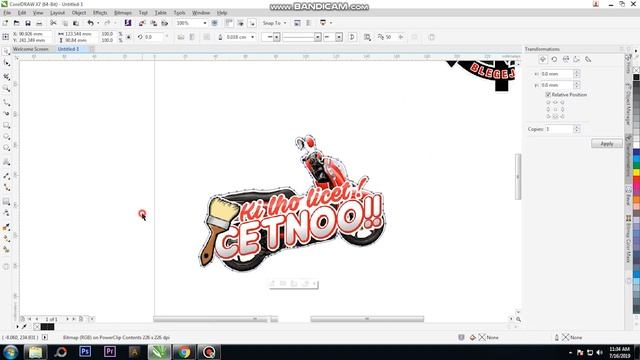Screen dimensions: 640x360
Task: Open the Skew tab in Transformations docker
Action: point(588,60)
